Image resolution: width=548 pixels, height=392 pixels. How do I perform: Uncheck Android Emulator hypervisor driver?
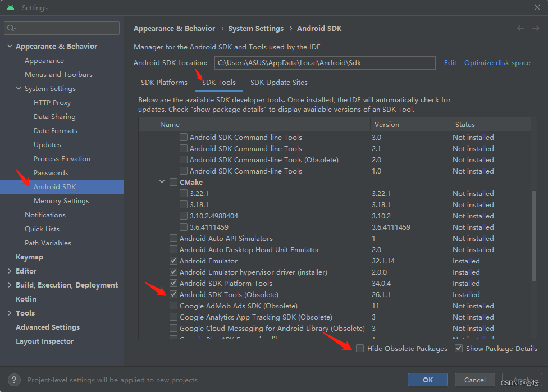173,272
